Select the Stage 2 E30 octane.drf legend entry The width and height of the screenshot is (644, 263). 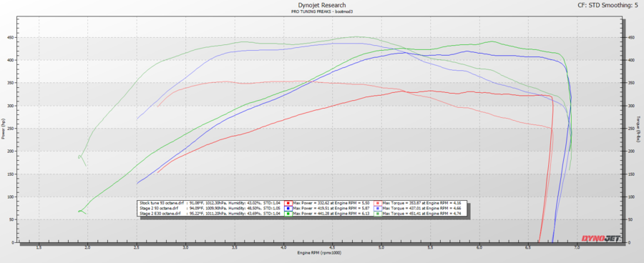(160, 214)
